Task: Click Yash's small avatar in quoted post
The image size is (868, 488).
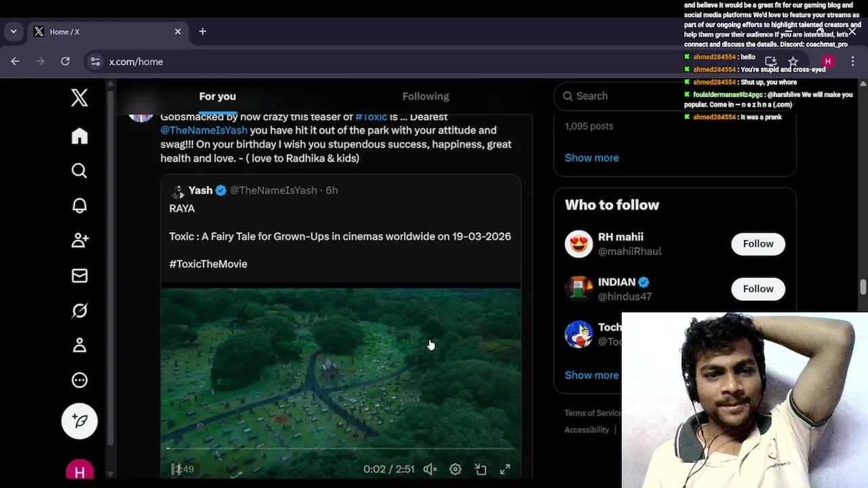Action: click(x=178, y=190)
